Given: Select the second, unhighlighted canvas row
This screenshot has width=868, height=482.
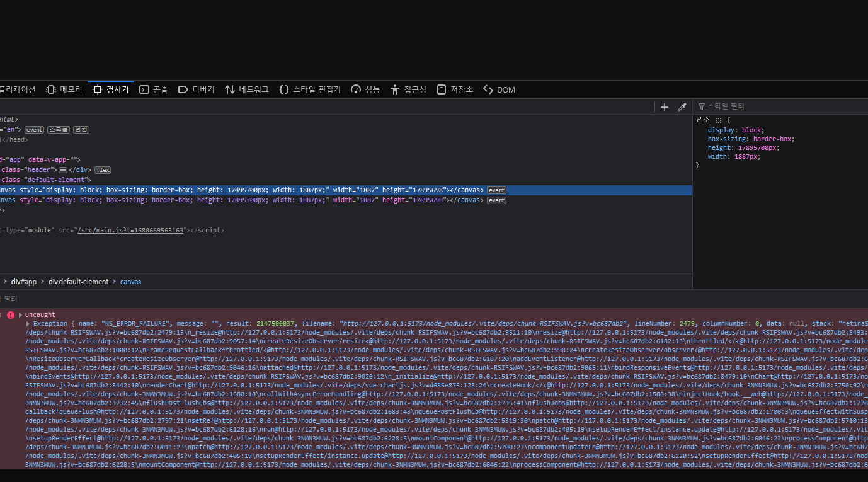Looking at the screenshot, I should coord(346,200).
